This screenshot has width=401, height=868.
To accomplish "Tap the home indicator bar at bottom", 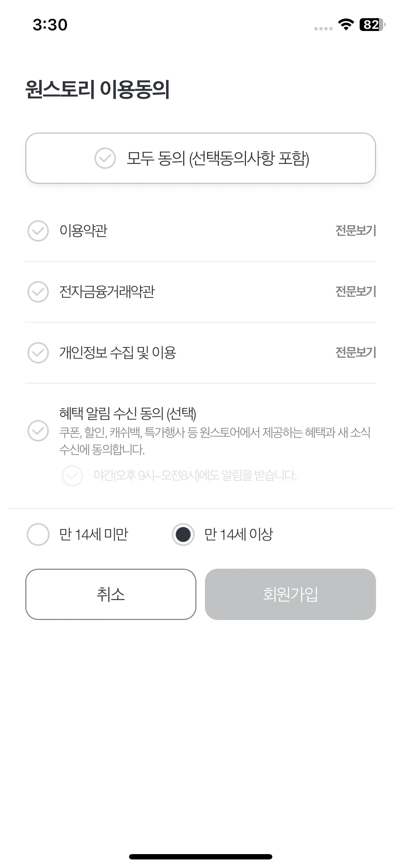I will coord(201,857).
